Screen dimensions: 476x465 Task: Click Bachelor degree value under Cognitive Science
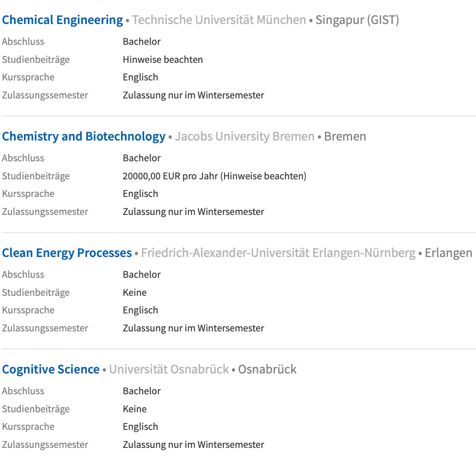(x=141, y=391)
